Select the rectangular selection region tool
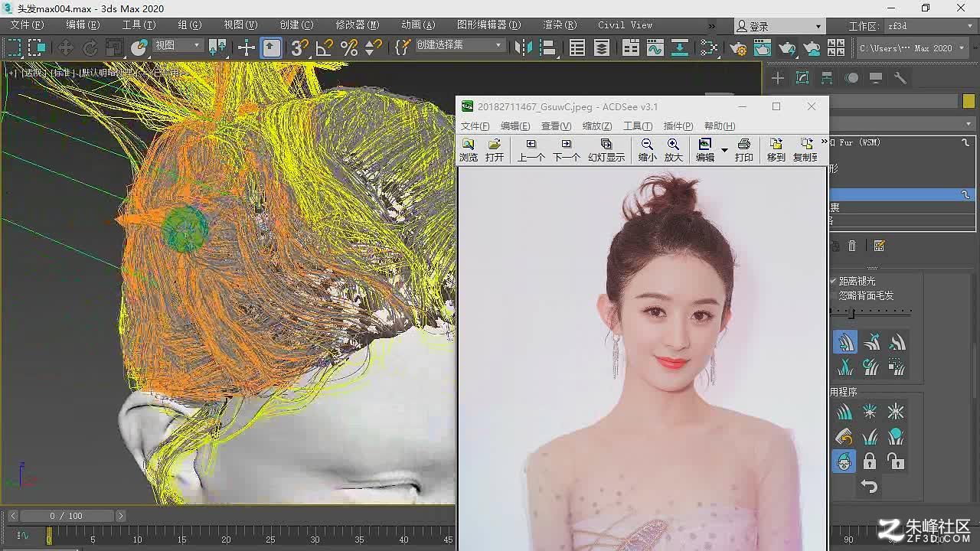 point(13,47)
